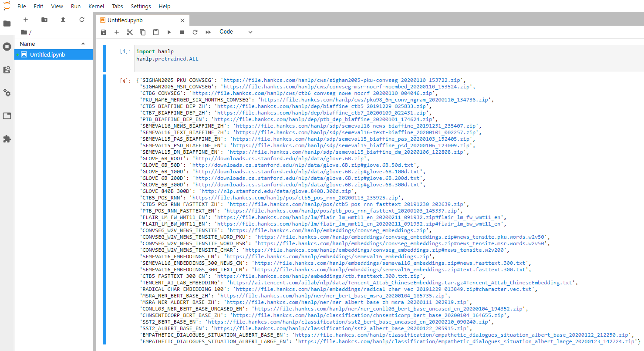Click the Upload Files icon
Image resolution: width=644 pixels, height=351 pixels.
(63, 20)
